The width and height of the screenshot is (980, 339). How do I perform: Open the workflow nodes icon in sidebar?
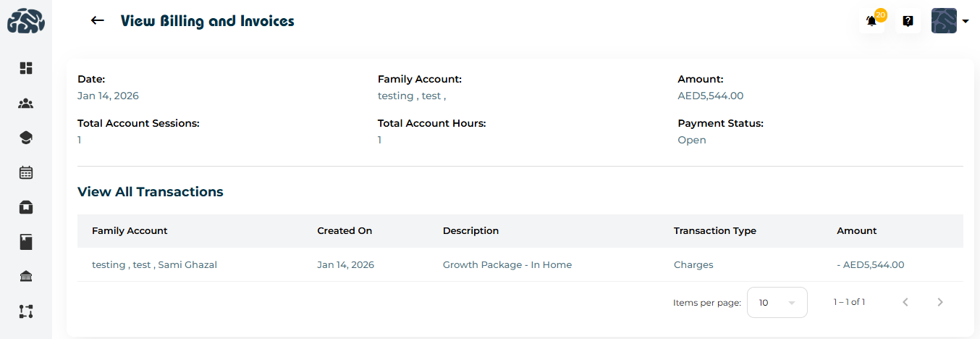coord(26,311)
